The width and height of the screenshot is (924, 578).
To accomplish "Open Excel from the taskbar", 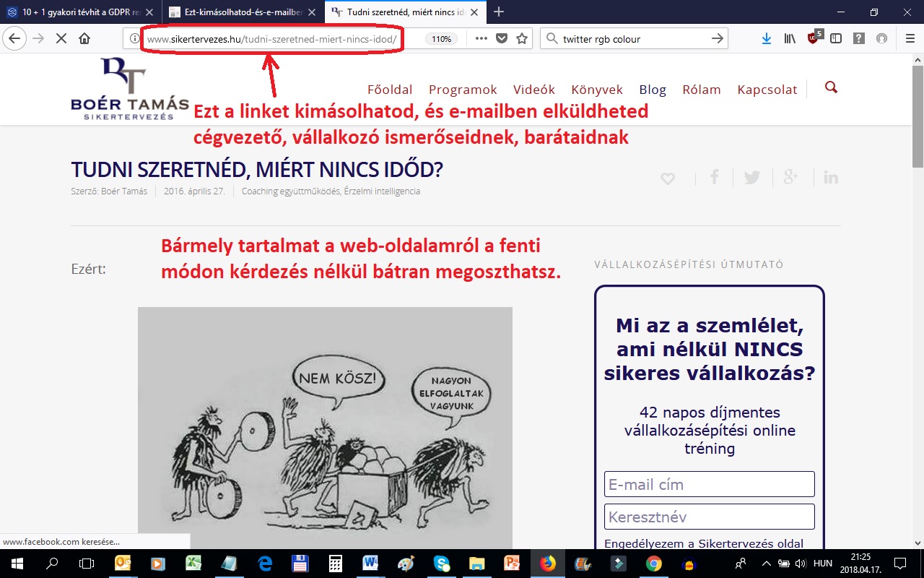I will tap(194, 564).
